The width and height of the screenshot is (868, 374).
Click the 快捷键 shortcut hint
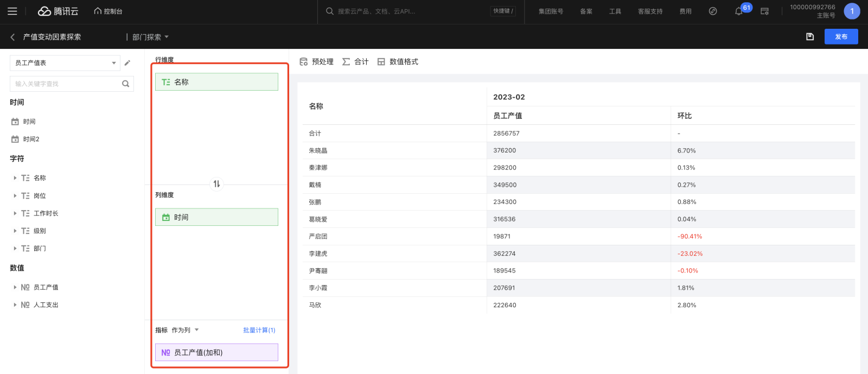503,11
